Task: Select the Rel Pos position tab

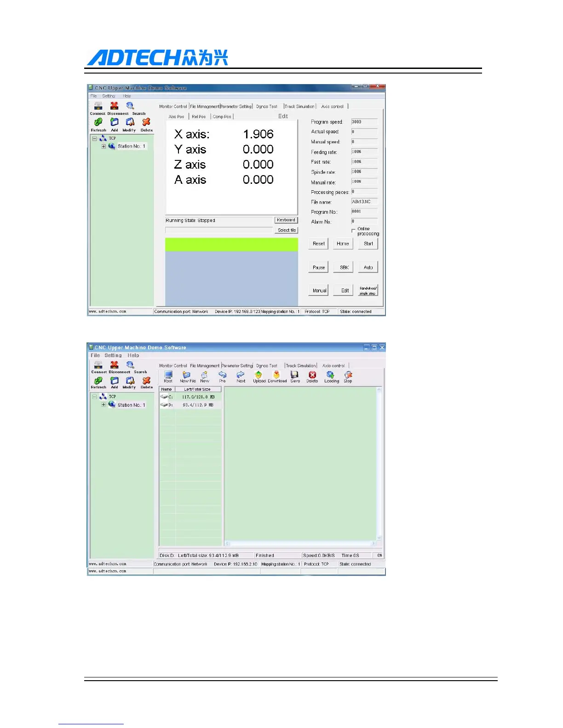Action: 199,117
